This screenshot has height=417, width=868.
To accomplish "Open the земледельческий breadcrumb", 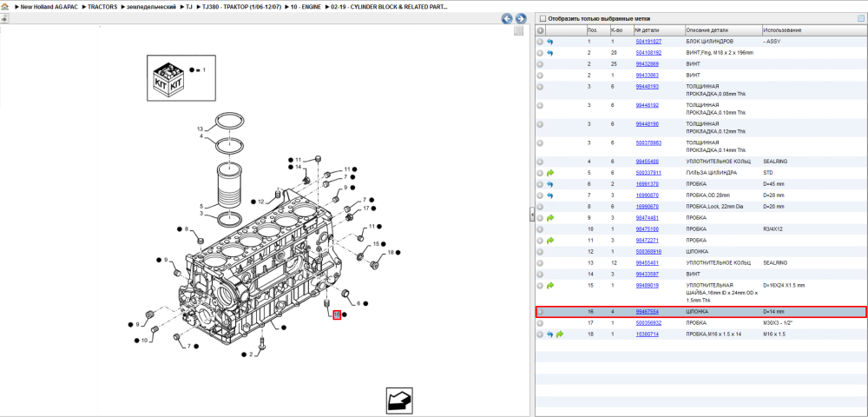I will tap(151, 8).
